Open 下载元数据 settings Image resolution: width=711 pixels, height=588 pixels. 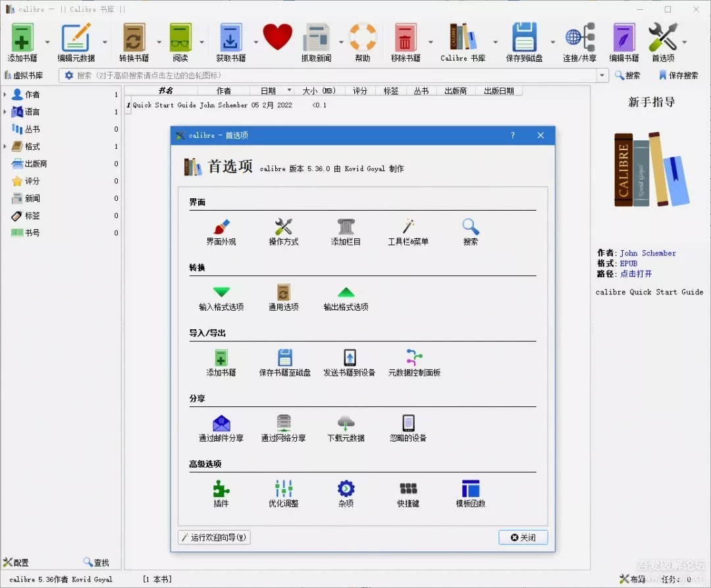pos(346,429)
